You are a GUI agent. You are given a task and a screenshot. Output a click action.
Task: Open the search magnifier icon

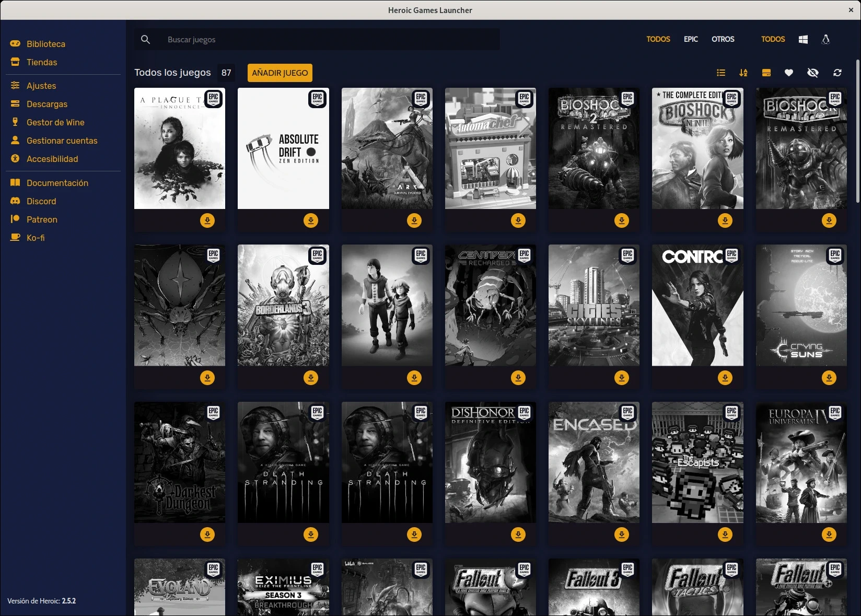click(146, 39)
